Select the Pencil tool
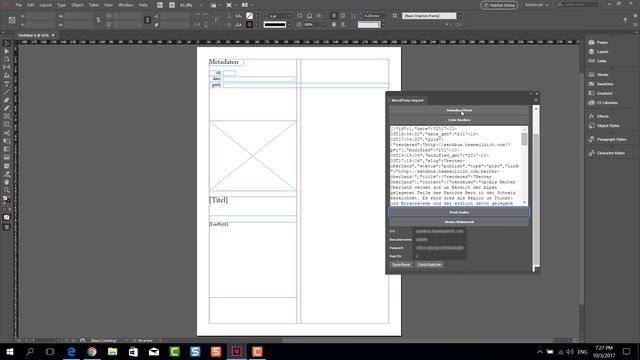Image resolution: width=640 pixels, height=360 pixels. pyautogui.click(x=7, y=109)
